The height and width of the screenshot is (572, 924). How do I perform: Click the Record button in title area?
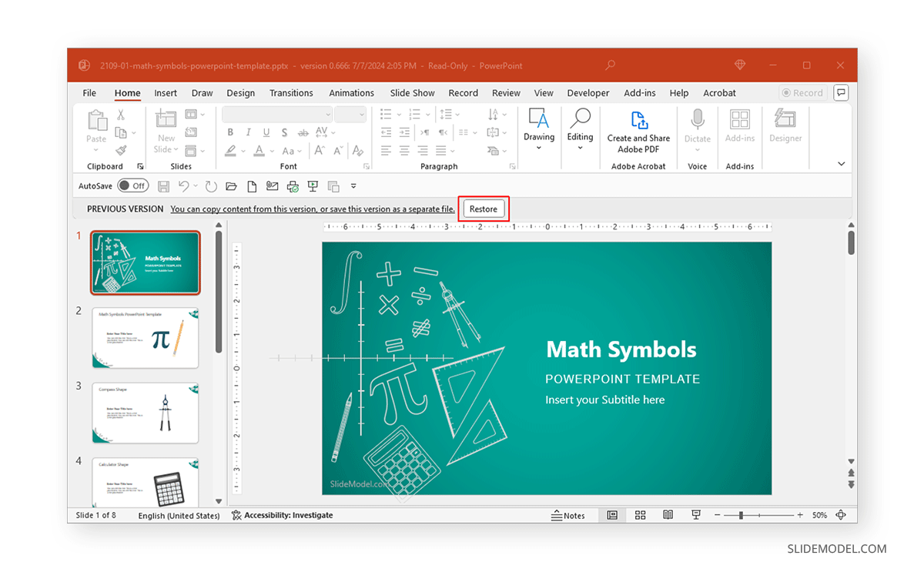802,93
